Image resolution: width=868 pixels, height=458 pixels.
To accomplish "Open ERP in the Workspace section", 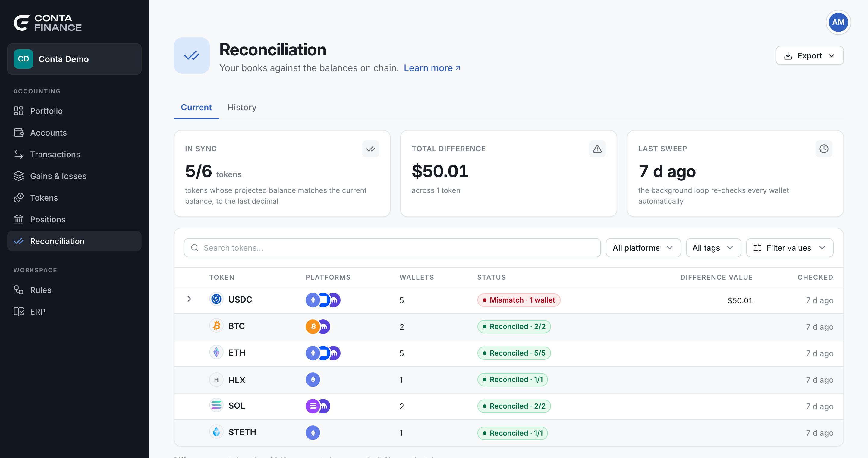I will (74, 312).
